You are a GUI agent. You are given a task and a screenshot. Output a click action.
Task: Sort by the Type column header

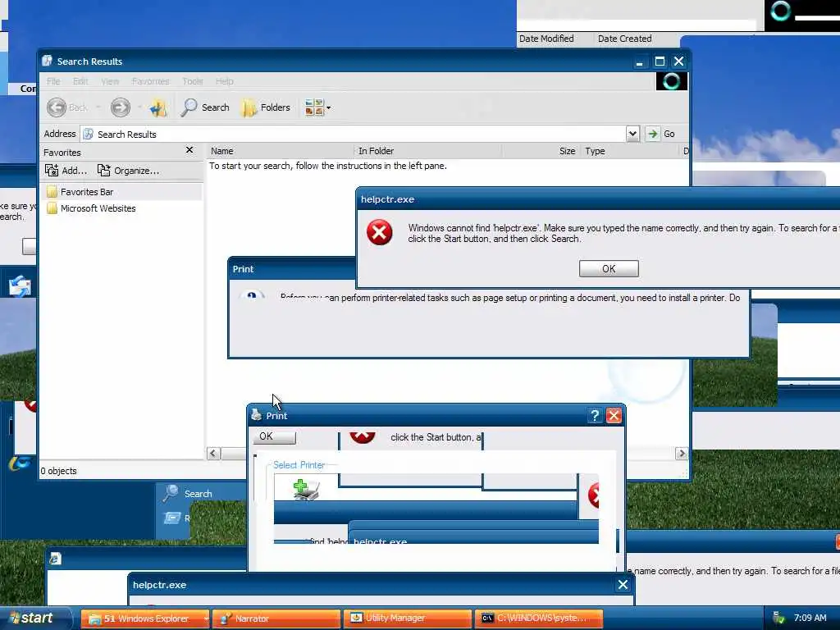629,151
